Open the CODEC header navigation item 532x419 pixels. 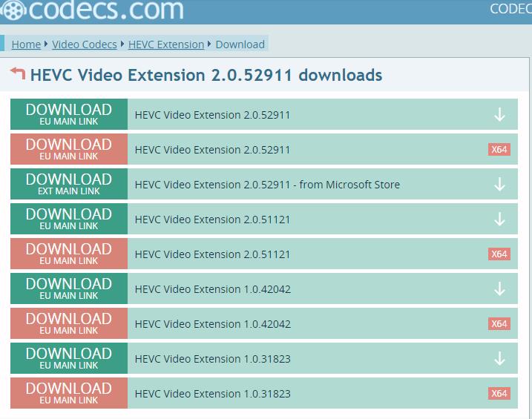point(510,9)
